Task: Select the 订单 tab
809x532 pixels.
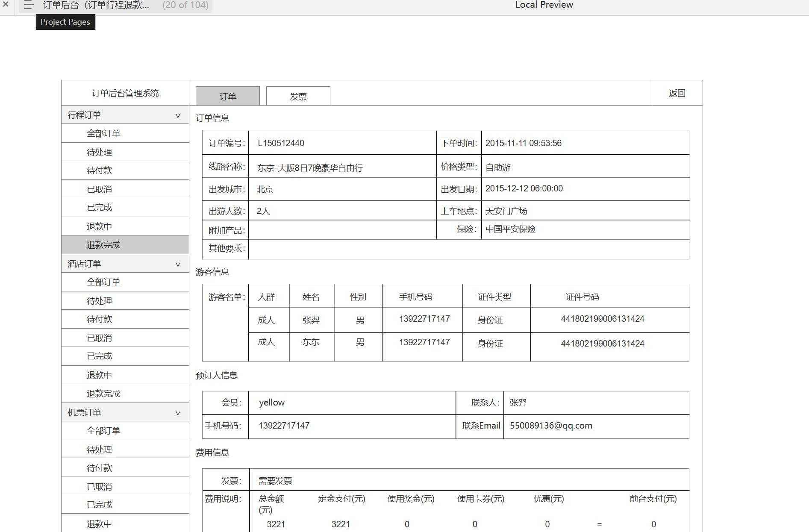Action: coord(227,96)
